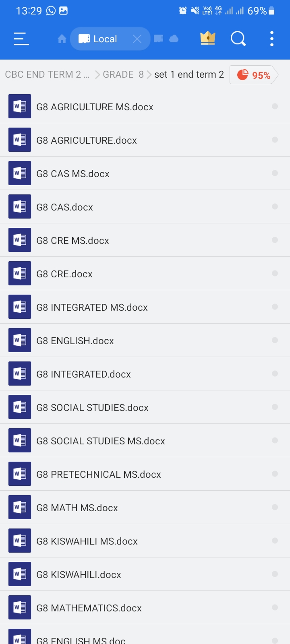This screenshot has height=644, width=290.
Task: Select the G8 CRE.docx selection dot
Action: coord(275,274)
